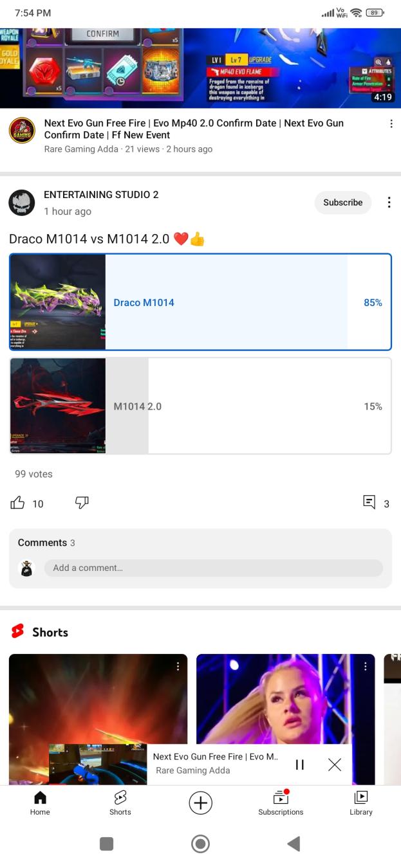Tap the create plus button
Viewport: 401px width, 868px height.
coord(201,802)
